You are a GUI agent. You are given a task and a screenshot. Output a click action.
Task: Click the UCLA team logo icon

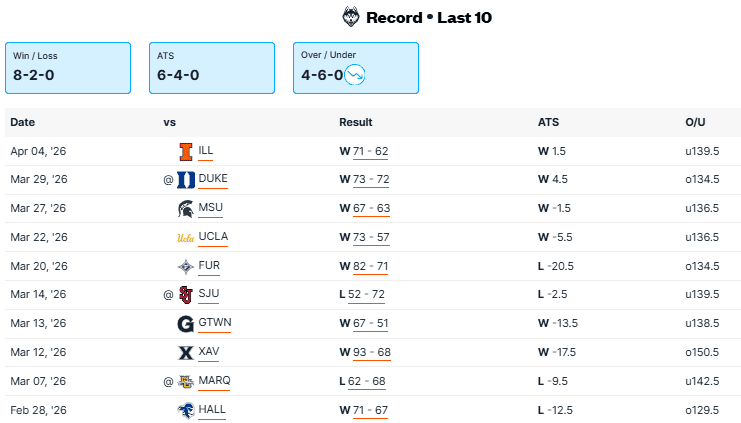tap(186, 237)
